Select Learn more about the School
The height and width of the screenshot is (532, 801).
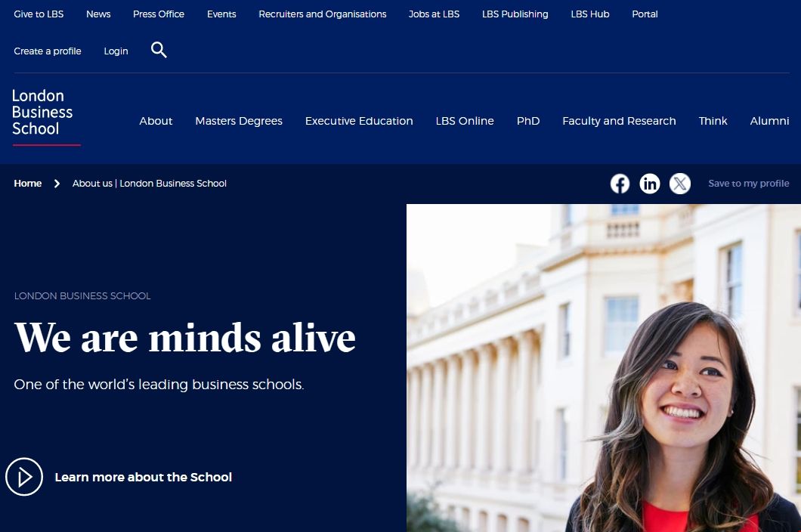pos(143,477)
